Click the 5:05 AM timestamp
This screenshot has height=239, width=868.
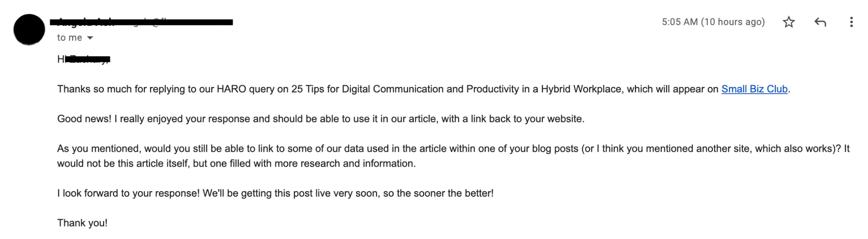[713, 22]
